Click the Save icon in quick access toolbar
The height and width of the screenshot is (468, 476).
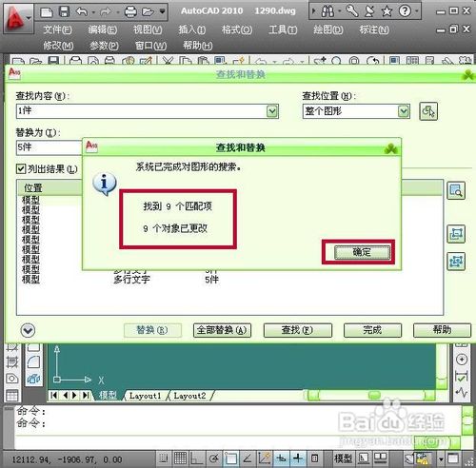click(65, 11)
